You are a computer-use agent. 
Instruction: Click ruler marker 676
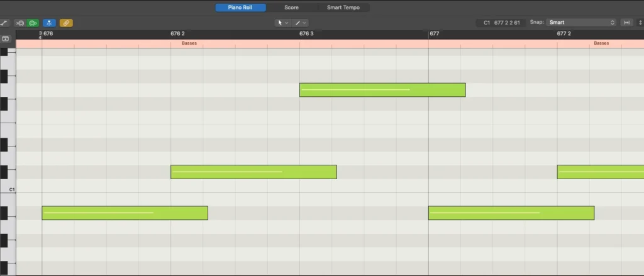click(x=48, y=34)
